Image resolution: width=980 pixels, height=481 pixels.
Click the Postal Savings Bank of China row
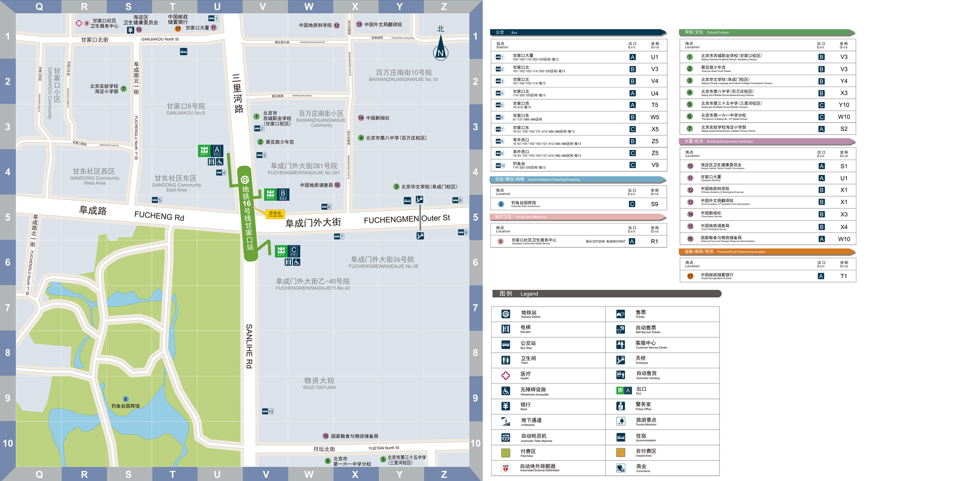click(768, 276)
